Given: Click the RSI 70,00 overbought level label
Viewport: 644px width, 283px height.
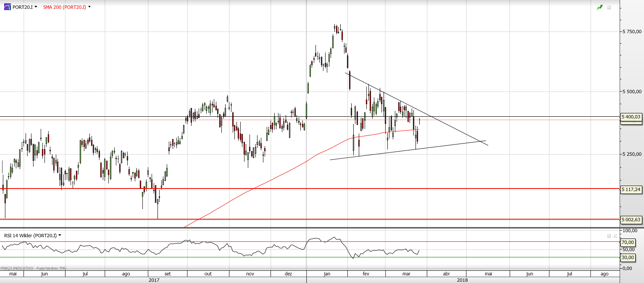Looking at the screenshot, I should 628,242.
